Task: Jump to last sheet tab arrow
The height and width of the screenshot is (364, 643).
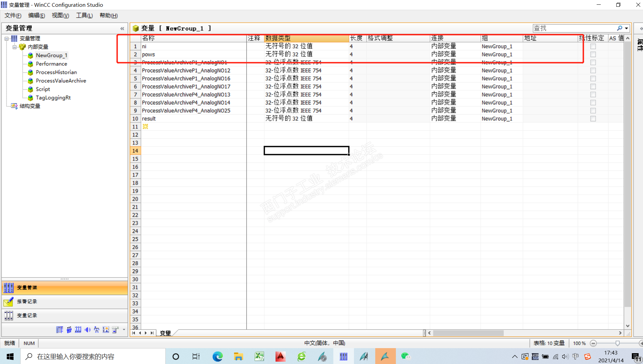Action: pos(152,333)
